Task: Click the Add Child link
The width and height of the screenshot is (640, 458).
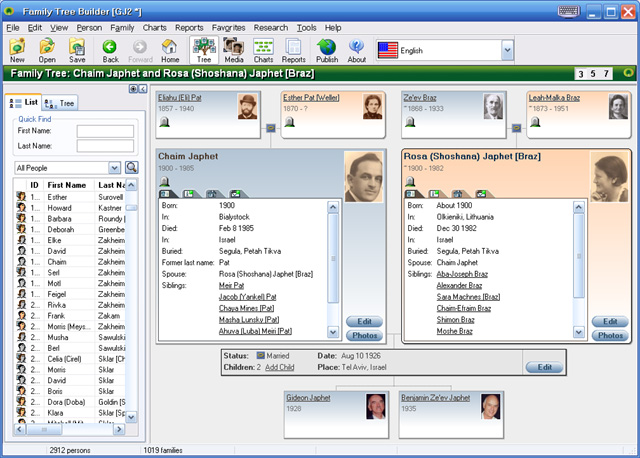Action: pos(279,368)
